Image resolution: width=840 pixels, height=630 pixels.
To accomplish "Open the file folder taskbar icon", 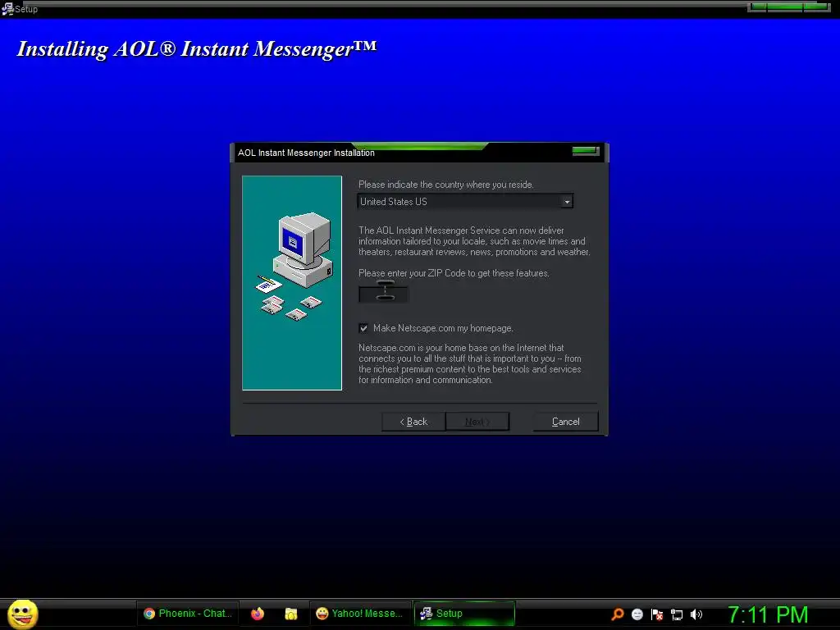I will (291, 614).
